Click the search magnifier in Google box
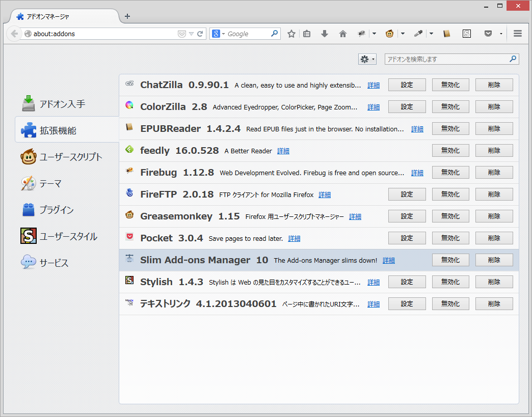This screenshot has height=417, width=532. 274,33
